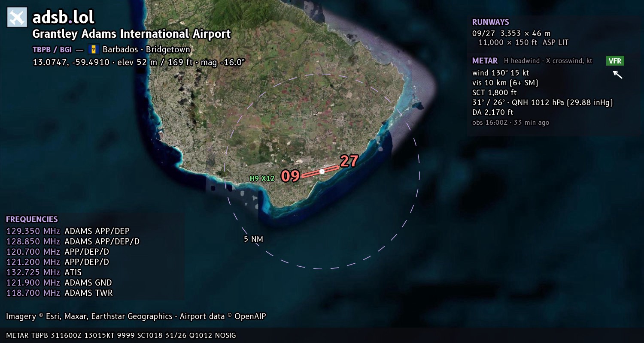Screen dimensions: 644x343
Task: Click the runway 27 label
Action: coord(349,161)
